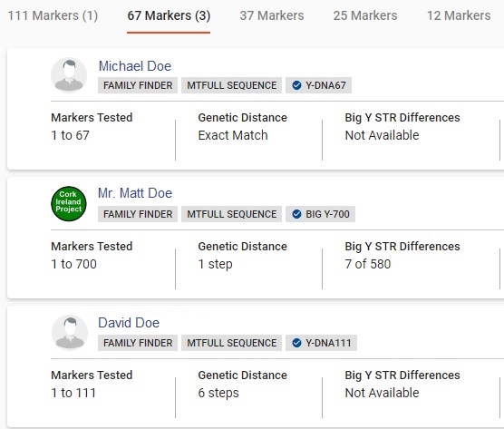View Matt Doe's 7 of 580 STR differences
This screenshot has width=504, height=429.
pyautogui.click(x=368, y=264)
